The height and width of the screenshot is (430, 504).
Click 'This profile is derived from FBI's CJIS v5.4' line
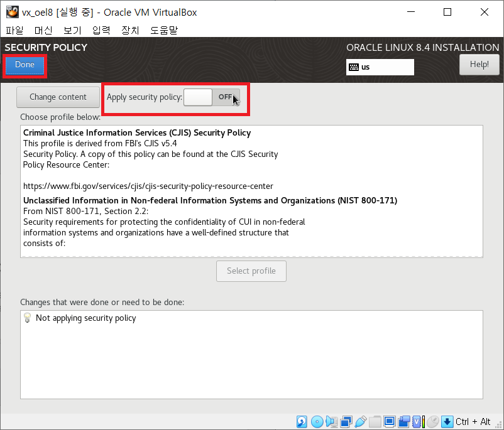100,143
